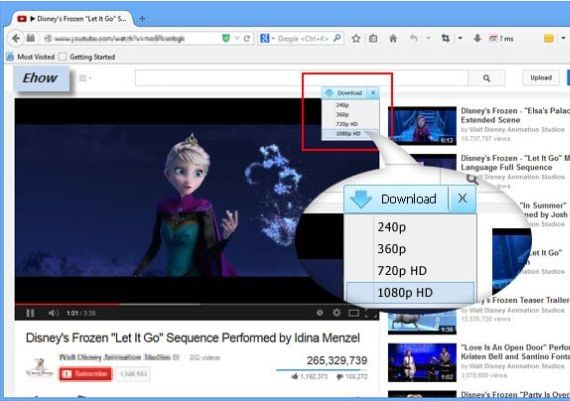Open a new tab with plus button
Viewport: 570px width, 401px height.
pyautogui.click(x=142, y=19)
